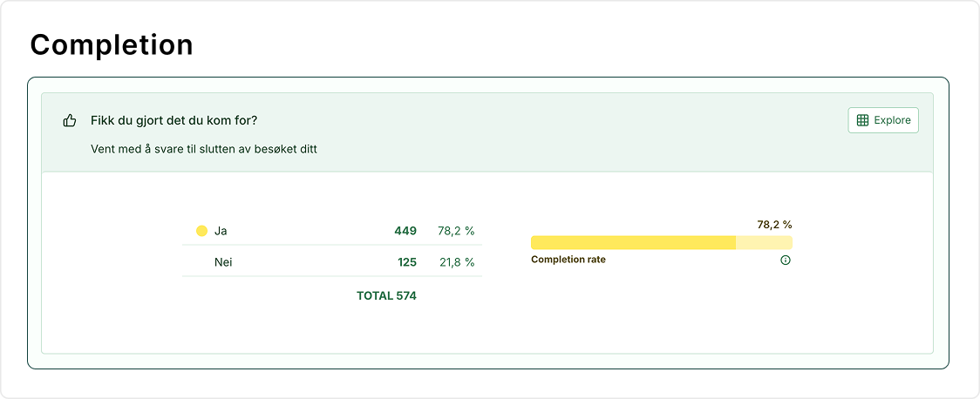The width and height of the screenshot is (980, 399).
Task: Click the count 125 in Nei row
Action: 407,262
